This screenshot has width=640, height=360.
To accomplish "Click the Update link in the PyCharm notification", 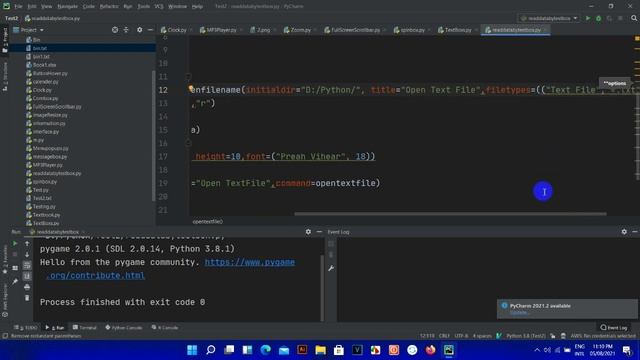I will [x=519, y=313].
